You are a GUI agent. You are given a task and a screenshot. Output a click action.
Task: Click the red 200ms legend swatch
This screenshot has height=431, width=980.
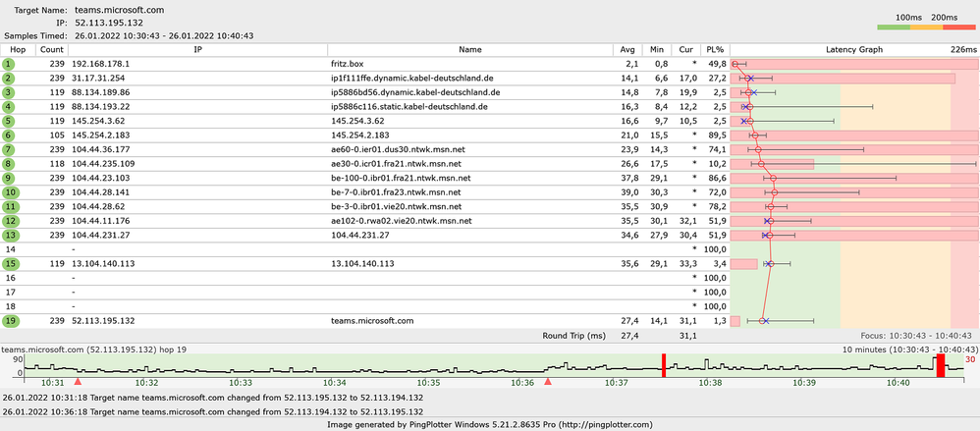(x=958, y=27)
